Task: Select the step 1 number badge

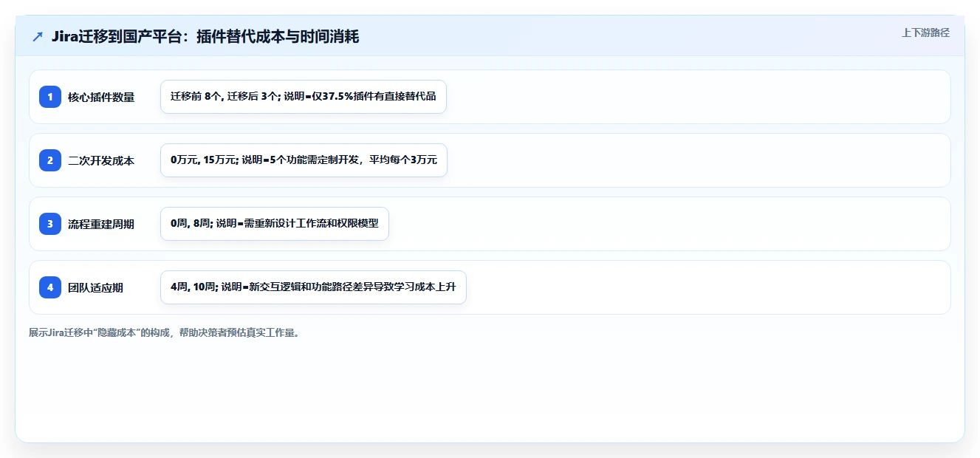Action: tap(50, 97)
